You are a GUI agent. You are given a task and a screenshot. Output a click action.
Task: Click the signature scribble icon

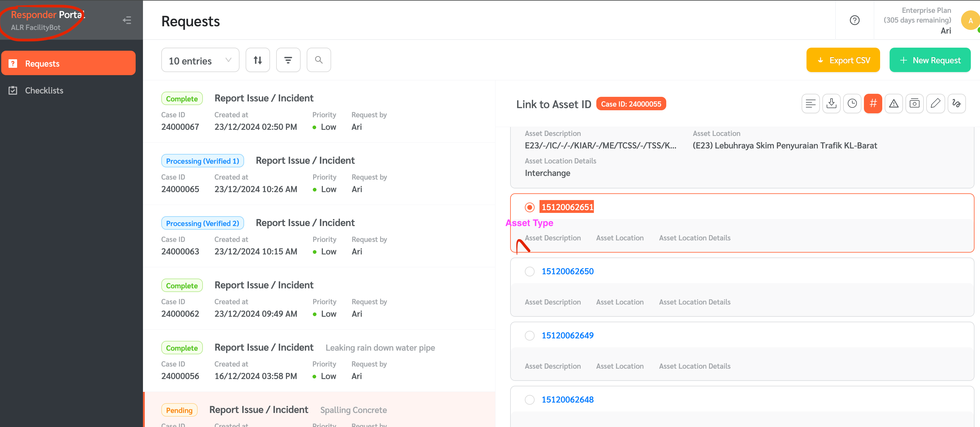coord(956,104)
